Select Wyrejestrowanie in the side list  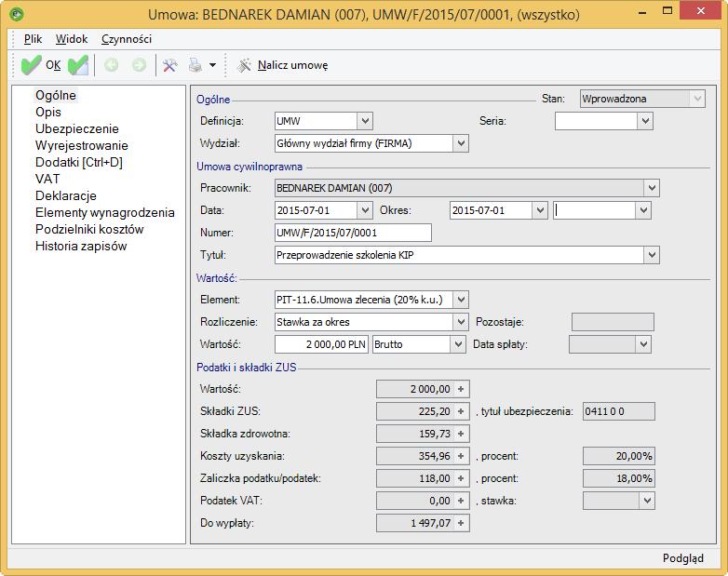82,145
